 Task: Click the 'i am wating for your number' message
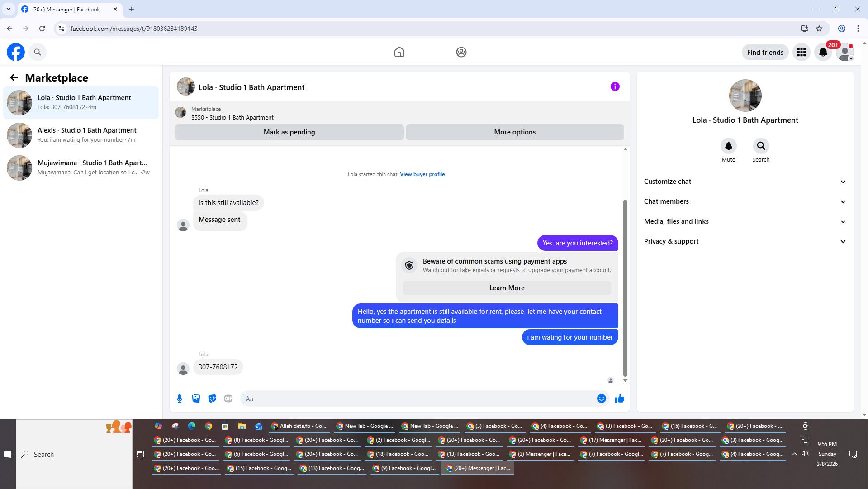point(570,337)
